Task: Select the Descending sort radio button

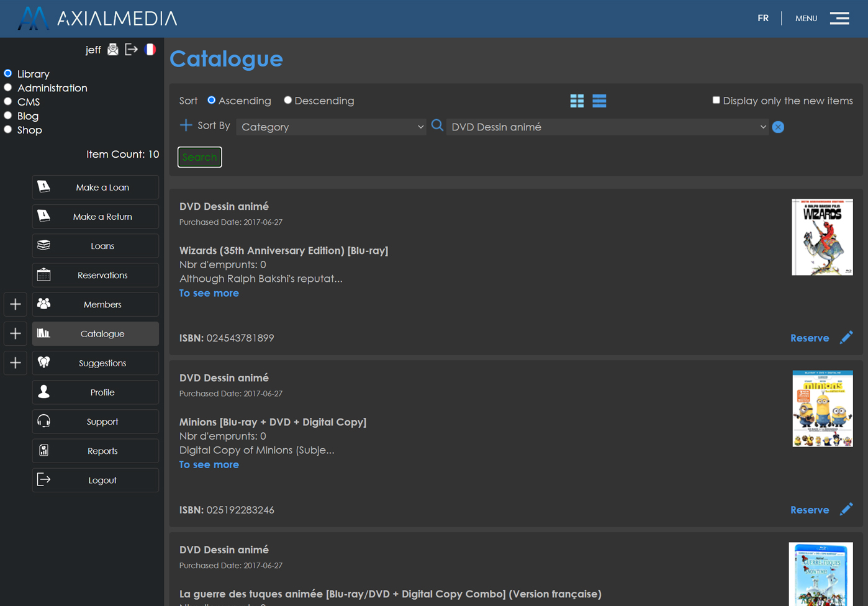Action: [x=287, y=101]
